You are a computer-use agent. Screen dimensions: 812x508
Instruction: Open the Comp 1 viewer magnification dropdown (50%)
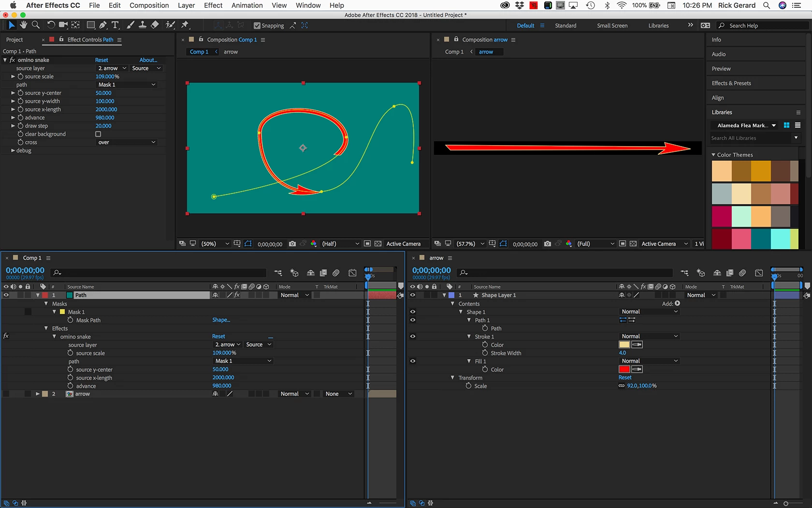[215, 244]
